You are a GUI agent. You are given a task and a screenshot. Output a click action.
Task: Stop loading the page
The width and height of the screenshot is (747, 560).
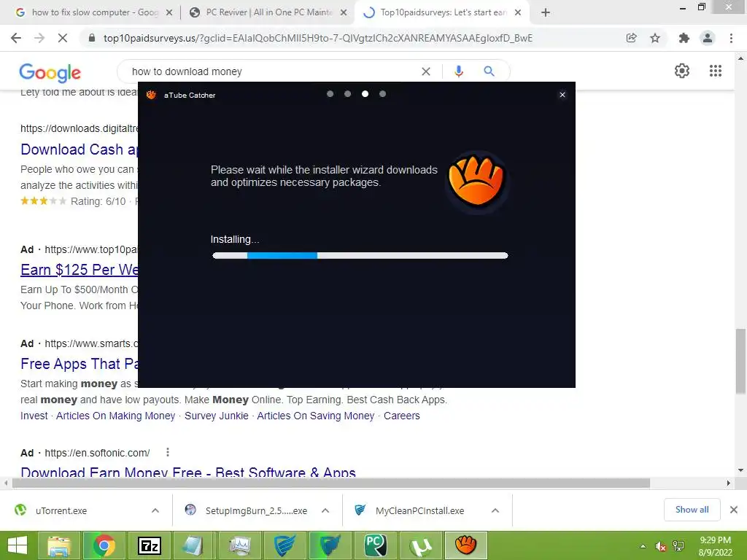tap(63, 38)
